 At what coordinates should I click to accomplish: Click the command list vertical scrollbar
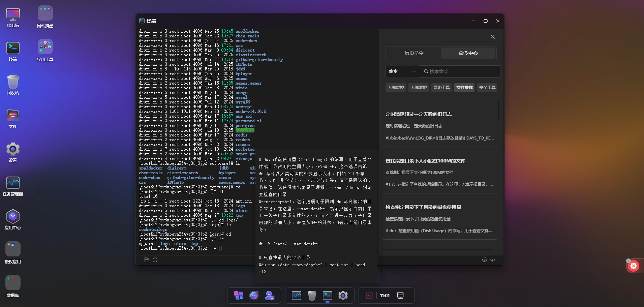[498, 111]
